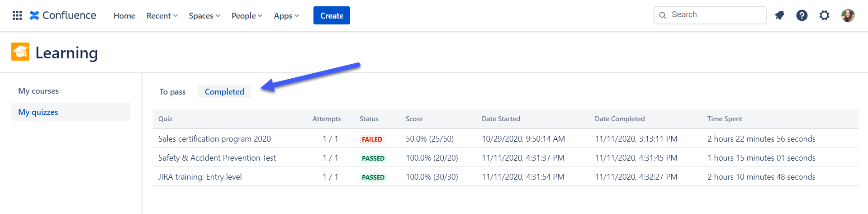Expand the Apps dropdown menu
The height and width of the screenshot is (214, 868).
[286, 15]
